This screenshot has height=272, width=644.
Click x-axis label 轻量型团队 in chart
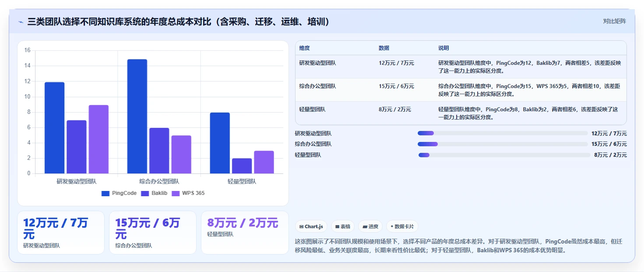coord(242,181)
